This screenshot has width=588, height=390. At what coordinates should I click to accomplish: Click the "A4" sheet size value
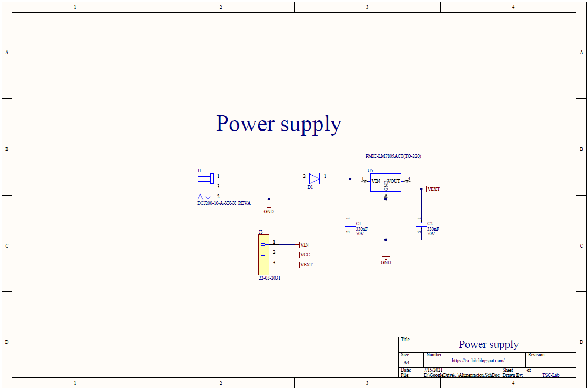pos(406,363)
